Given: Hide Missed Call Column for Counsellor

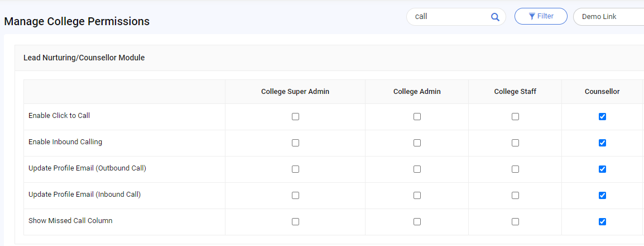Looking at the screenshot, I should [602, 221].
